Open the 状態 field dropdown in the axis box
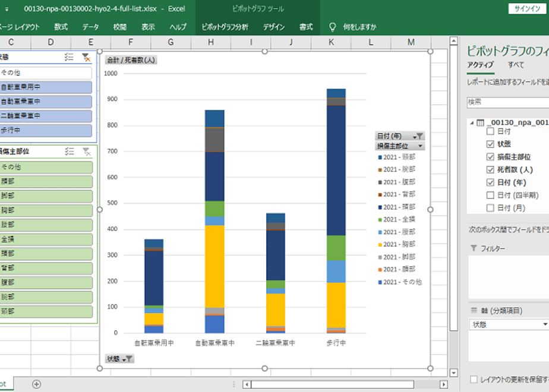Screen dimensions: 549x392 coord(544,325)
